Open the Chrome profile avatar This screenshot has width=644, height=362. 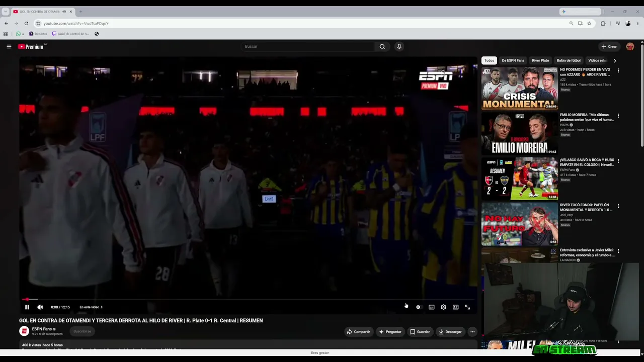click(x=628, y=23)
